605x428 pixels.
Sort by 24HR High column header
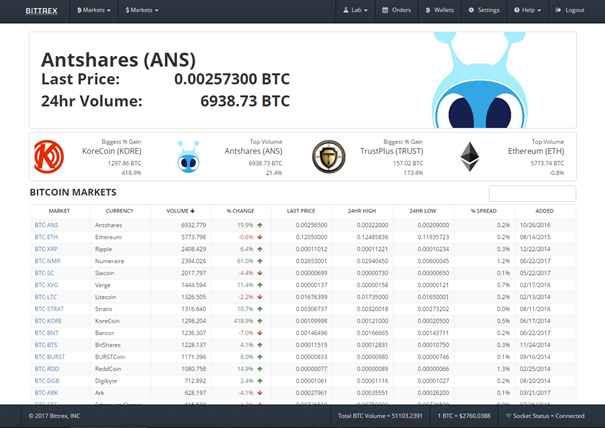(362, 211)
